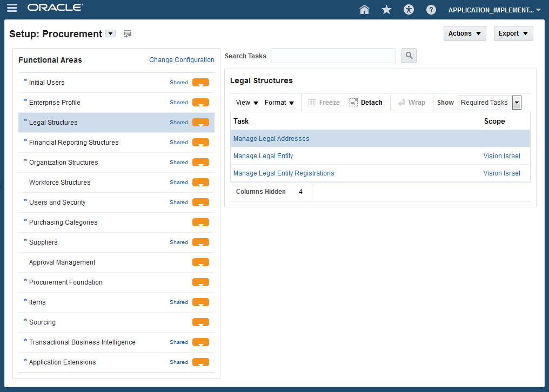Image resolution: width=549 pixels, height=392 pixels.
Task: Click in the Search Tasks field
Action: tap(333, 56)
